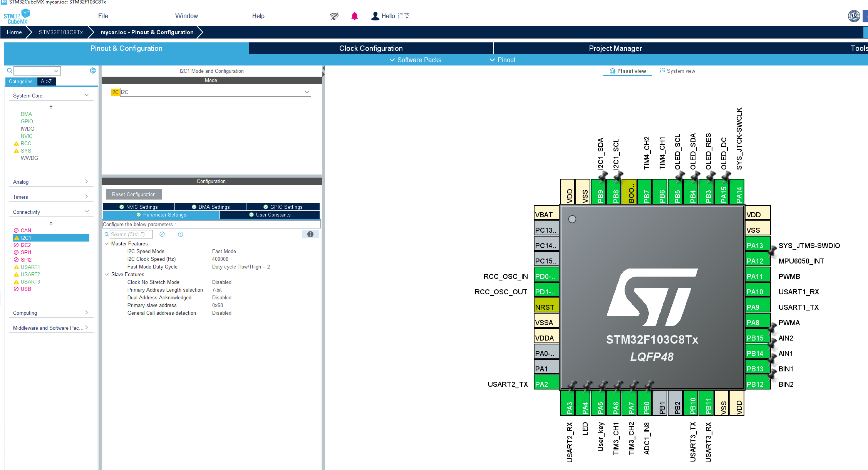This screenshot has width=868, height=470.
Task: Switch to System view
Action: click(677, 71)
